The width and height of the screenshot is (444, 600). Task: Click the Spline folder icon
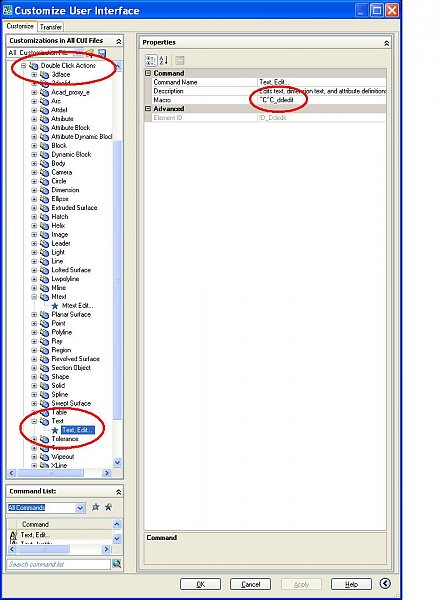coord(44,394)
